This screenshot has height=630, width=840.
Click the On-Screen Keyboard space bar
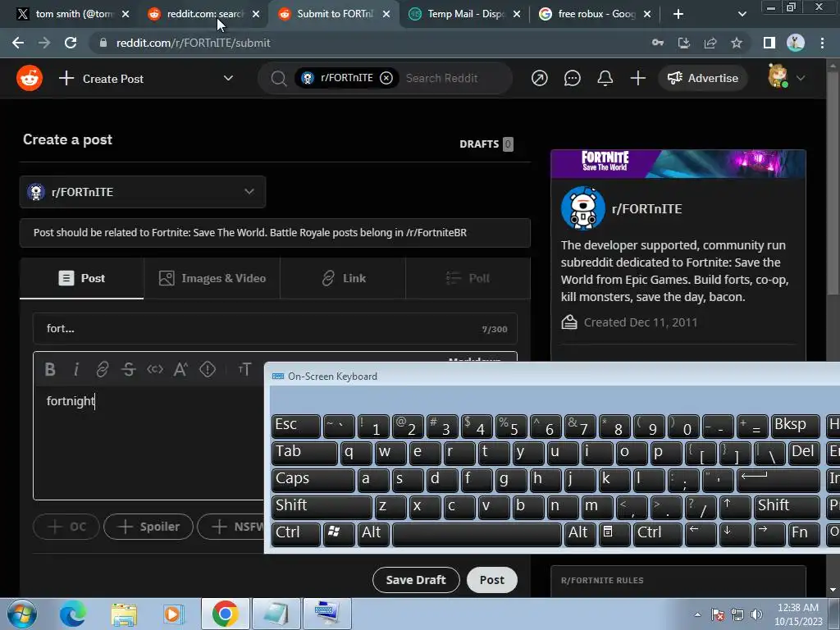(x=477, y=534)
